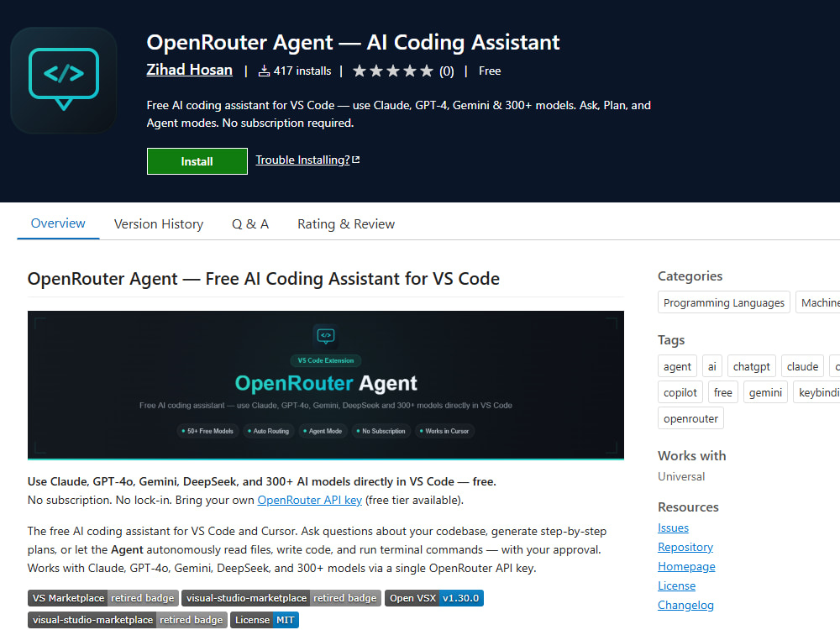Click the '417 installs' text
The width and height of the screenshot is (840, 630).
click(302, 71)
